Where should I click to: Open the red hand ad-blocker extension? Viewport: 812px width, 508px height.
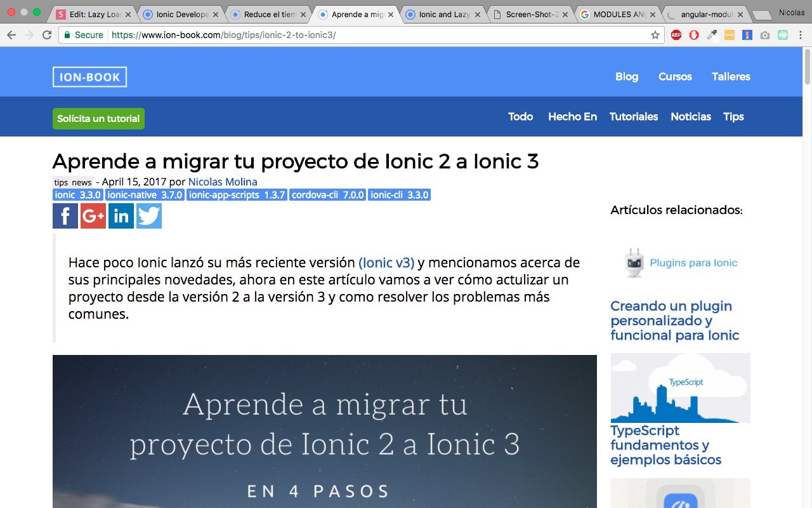click(x=694, y=35)
